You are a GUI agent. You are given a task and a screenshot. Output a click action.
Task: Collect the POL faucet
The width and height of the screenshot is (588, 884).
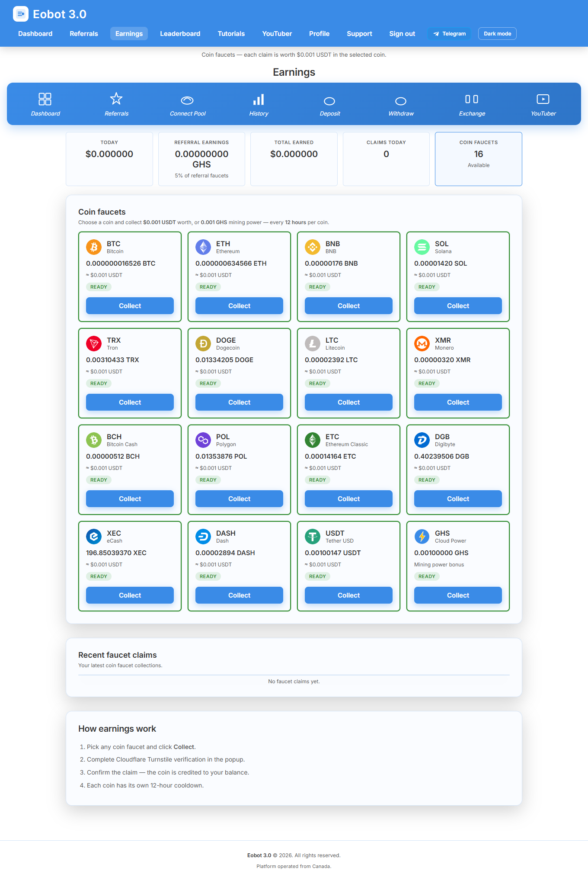(239, 499)
